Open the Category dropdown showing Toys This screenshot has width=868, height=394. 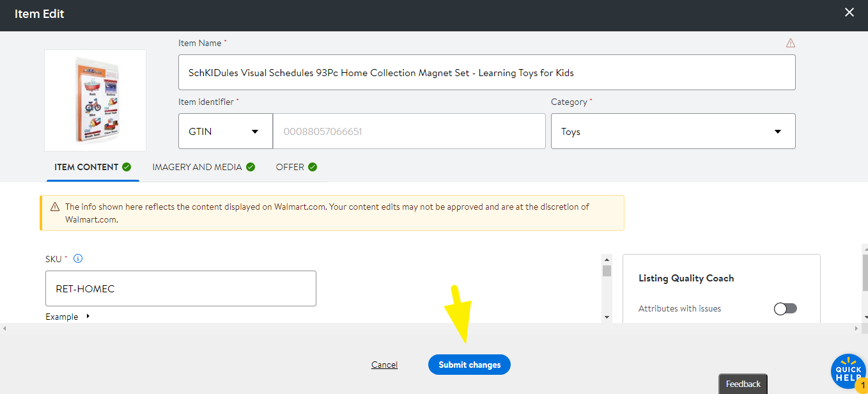(x=673, y=131)
